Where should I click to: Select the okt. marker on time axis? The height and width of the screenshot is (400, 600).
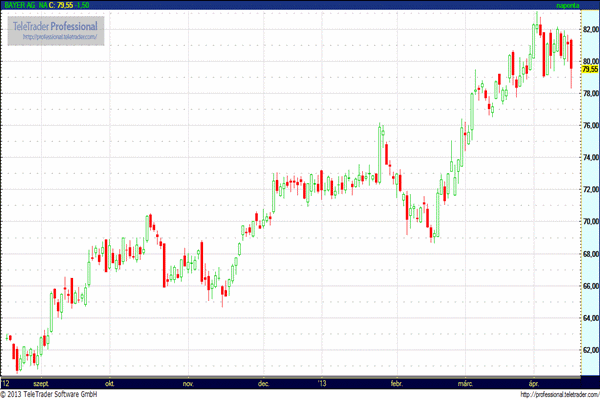[x=109, y=382]
